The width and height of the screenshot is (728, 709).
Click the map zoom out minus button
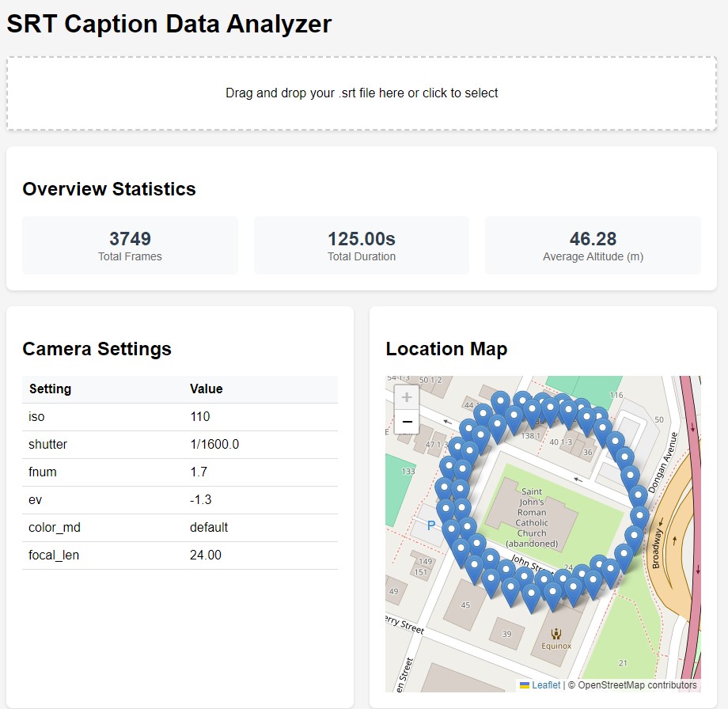406,422
